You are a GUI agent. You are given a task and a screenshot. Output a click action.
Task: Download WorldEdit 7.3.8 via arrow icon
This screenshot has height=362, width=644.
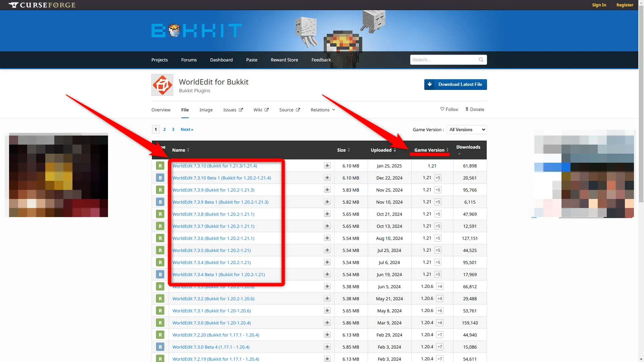pyautogui.click(x=327, y=214)
